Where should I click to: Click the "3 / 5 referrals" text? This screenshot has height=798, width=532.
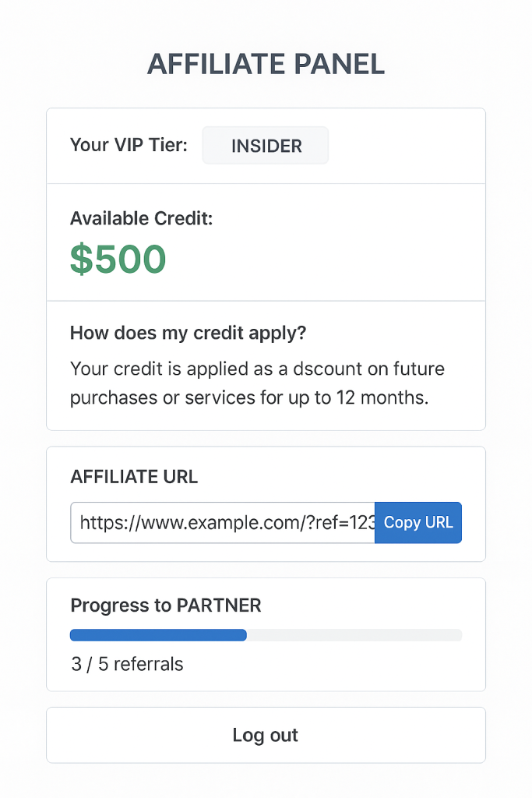(x=127, y=665)
